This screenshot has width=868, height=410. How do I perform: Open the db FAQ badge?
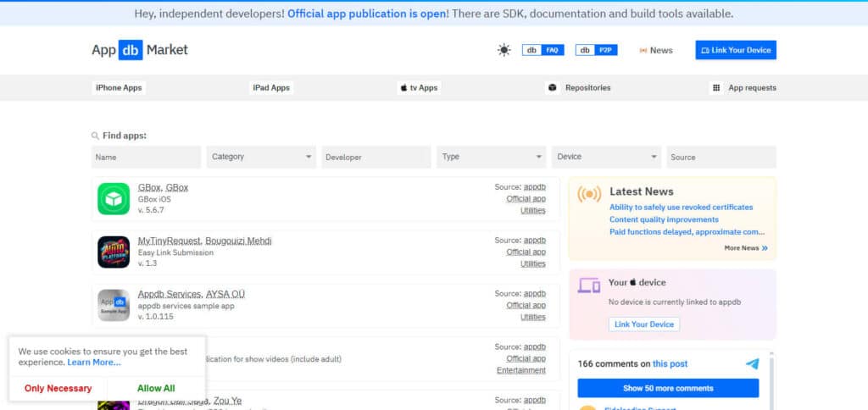(542, 50)
